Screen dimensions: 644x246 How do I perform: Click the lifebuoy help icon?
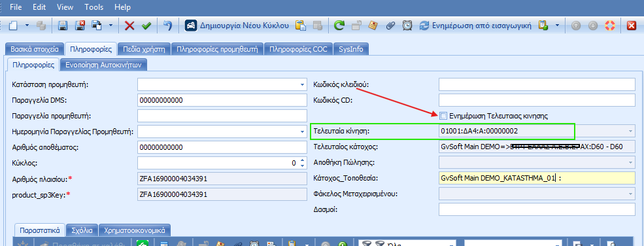pos(609,26)
